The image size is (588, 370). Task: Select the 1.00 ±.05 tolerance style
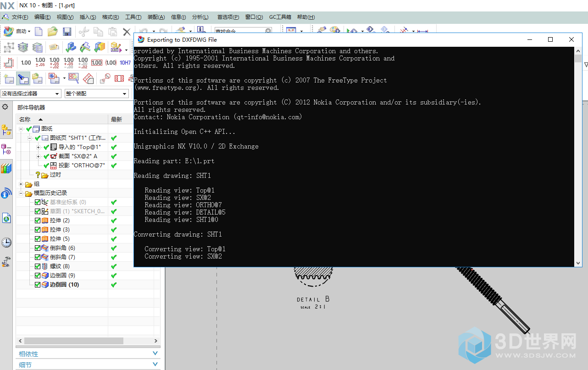tap(40, 63)
